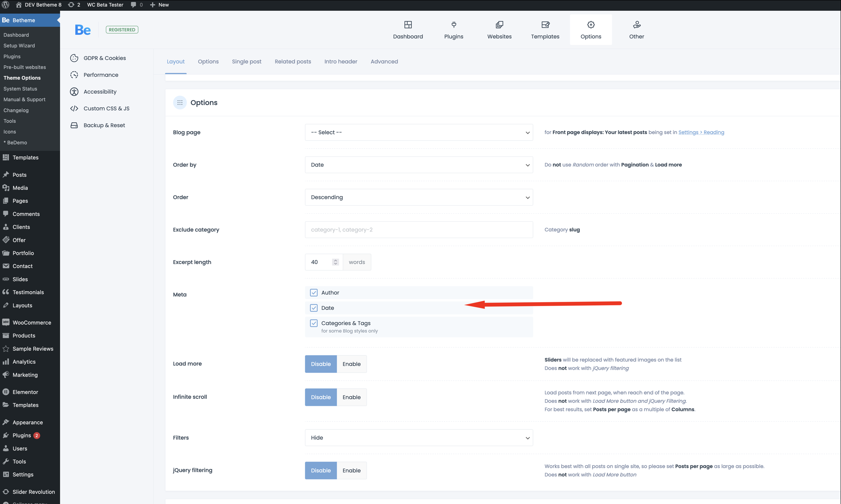841x504 pixels.
Task: Switch to the Related posts tab
Action: (293, 62)
